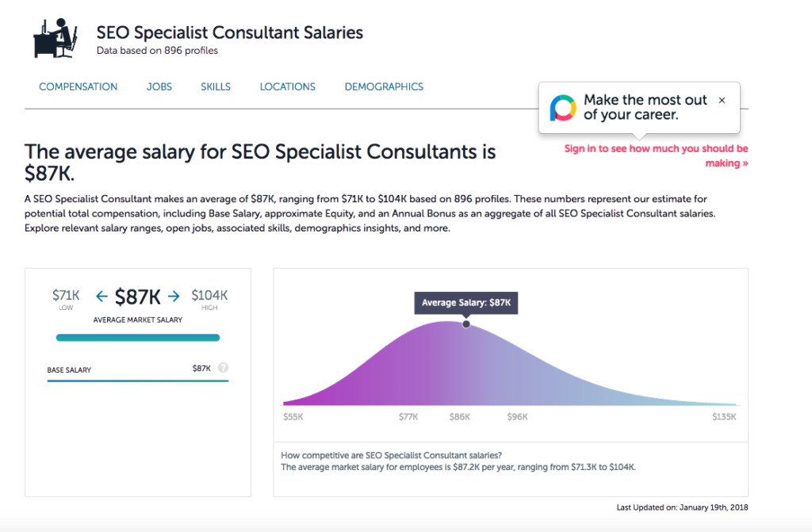Screen dimensions: 812x532
Task: Close the career popup with X
Action: click(x=722, y=101)
